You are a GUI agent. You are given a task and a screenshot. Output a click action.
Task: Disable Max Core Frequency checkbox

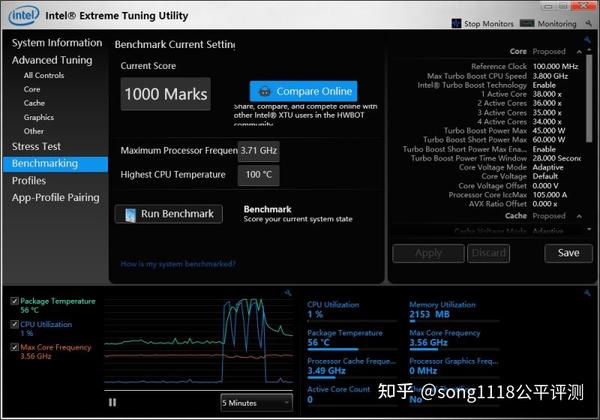[x=15, y=347]
